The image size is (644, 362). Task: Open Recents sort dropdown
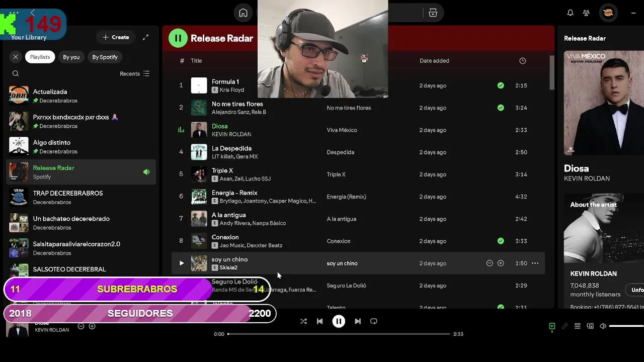pyautogui.click(x=134, y=73)
